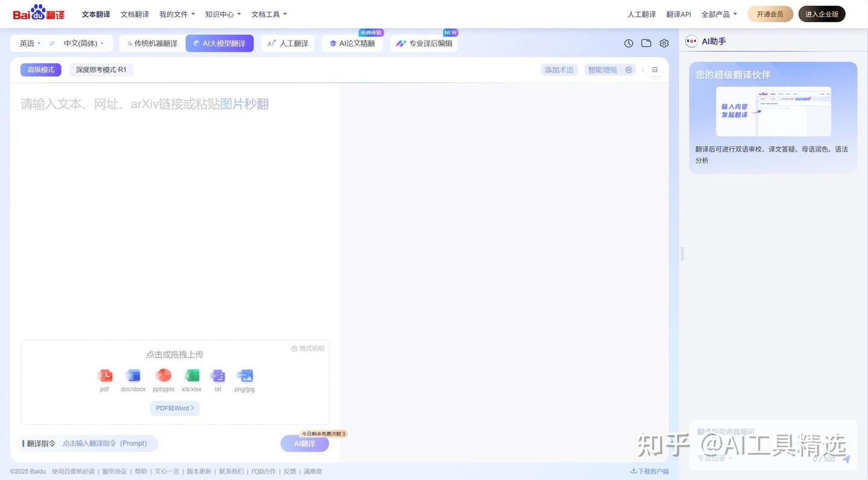Image resolution: width=868 pixels, height=480 pixels.
Task: Select 深度思考模式·R1 mode
Action: click(x=101, y=70)
